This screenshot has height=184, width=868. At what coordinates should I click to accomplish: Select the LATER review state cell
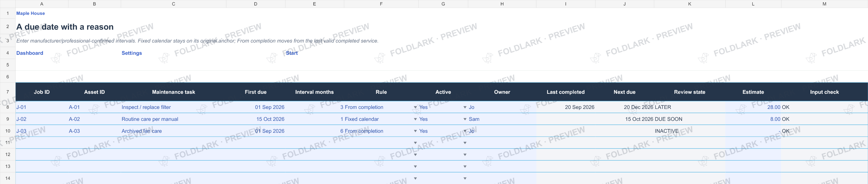click(x=689, y=107)
